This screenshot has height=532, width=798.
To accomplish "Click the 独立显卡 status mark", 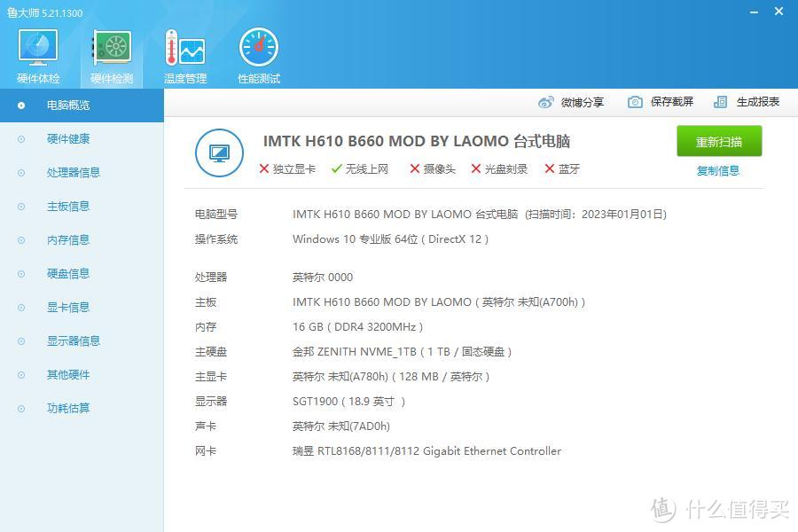I will click(264, 168).
